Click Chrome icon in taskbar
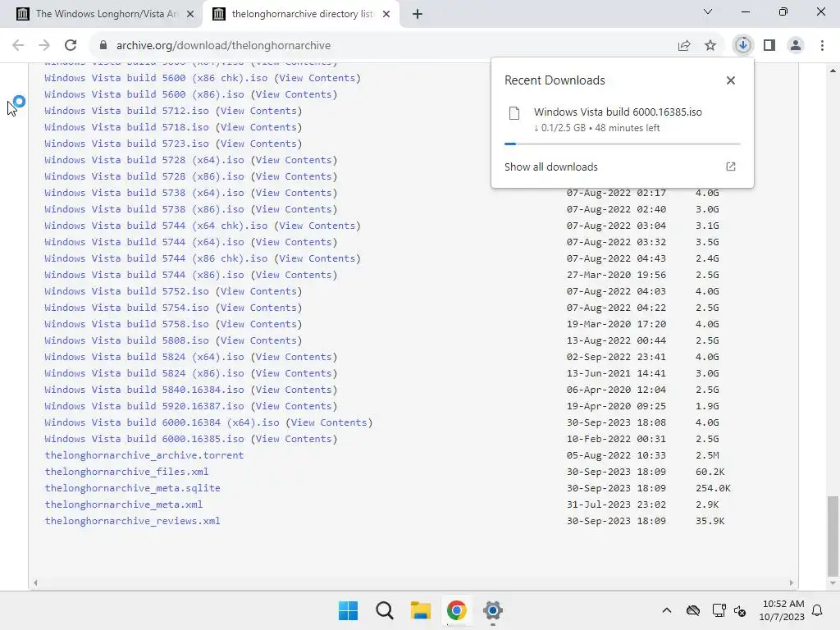This screenshot has height=630, width=840. 457,610
